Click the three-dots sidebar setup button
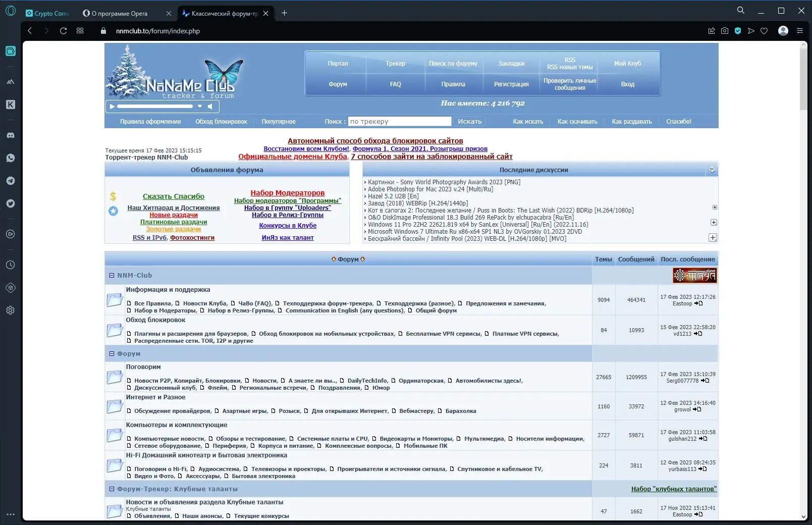The image size is (812, 525). 11,514
